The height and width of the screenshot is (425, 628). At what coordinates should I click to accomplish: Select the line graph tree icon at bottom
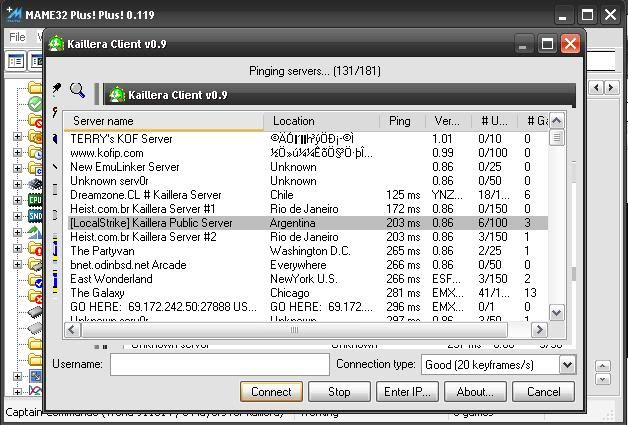35,391
